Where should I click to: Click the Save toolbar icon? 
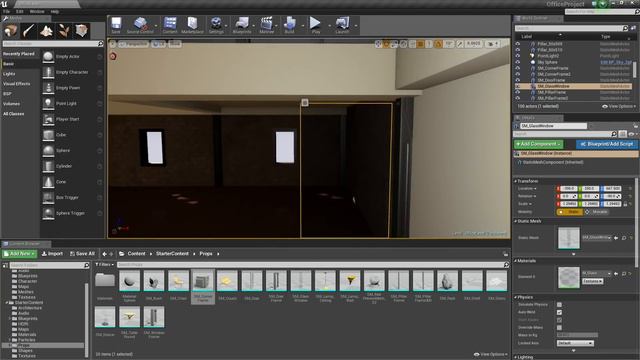click(x=116, y=25)
